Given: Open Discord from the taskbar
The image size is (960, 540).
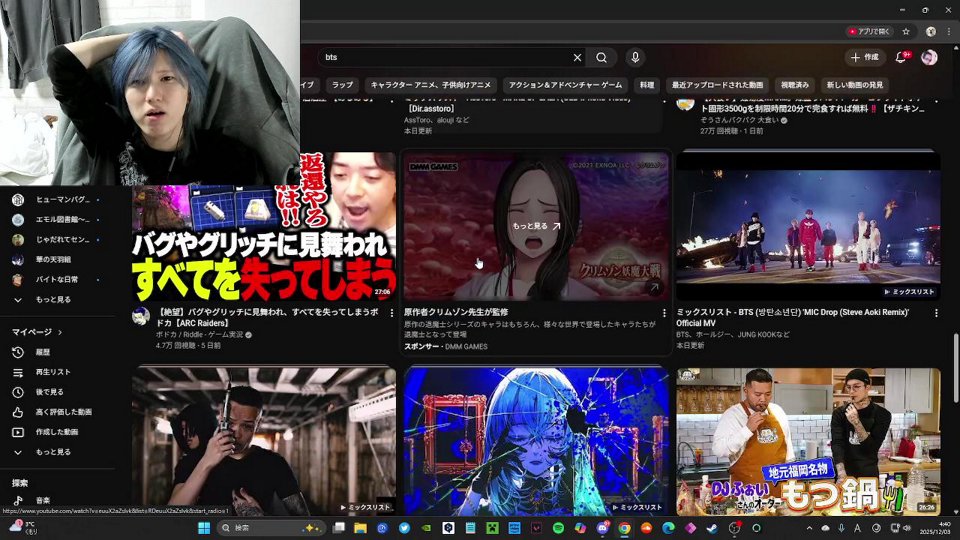Looking at the screenshot, I should (602, 528).
